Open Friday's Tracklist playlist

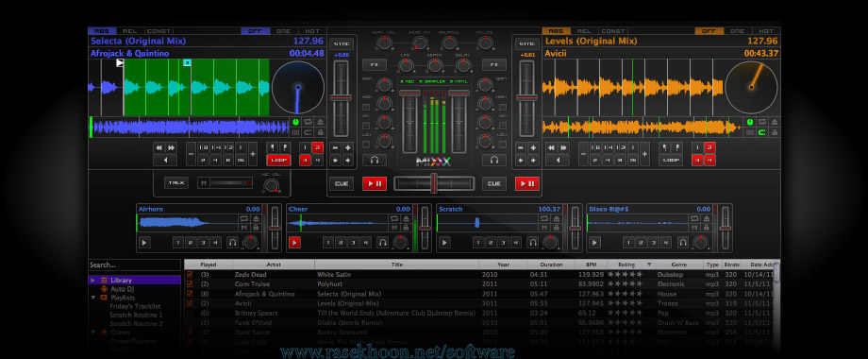point(135,306)
